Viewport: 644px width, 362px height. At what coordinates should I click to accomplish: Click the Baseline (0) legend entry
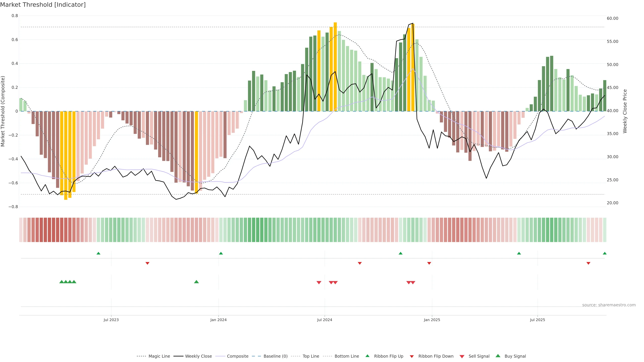(275, 356)
